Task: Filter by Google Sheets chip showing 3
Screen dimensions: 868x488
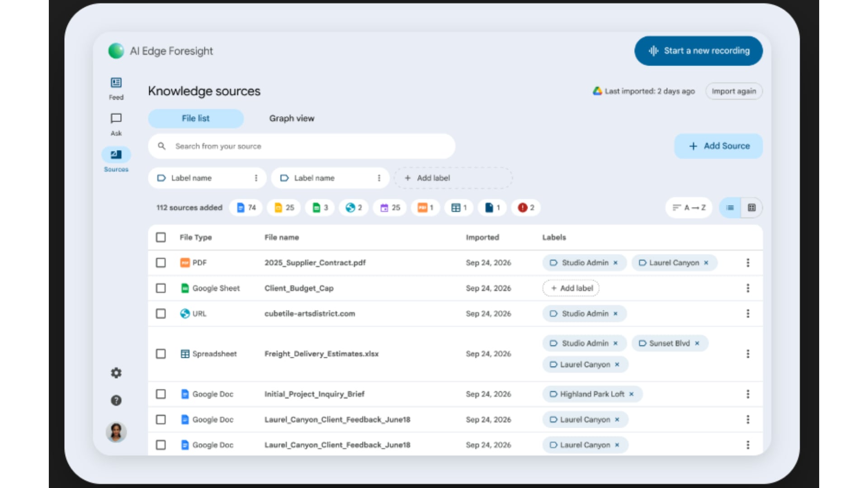Action: tap(320, 207)
